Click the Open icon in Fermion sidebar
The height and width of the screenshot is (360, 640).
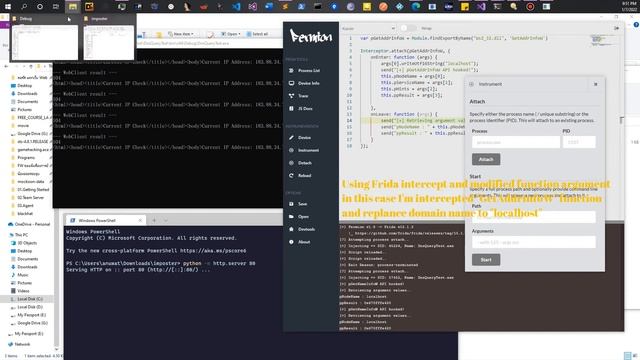click(x=291, y=216)
